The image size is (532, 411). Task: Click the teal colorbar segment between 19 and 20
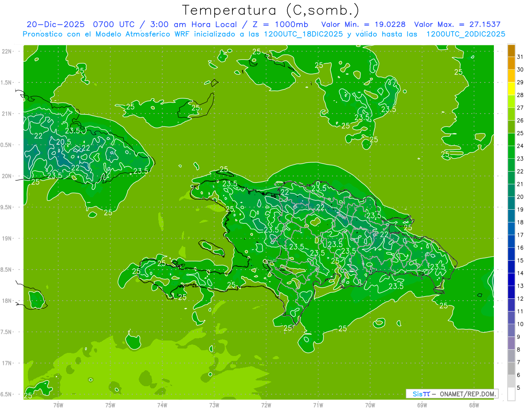click(511, 204)
